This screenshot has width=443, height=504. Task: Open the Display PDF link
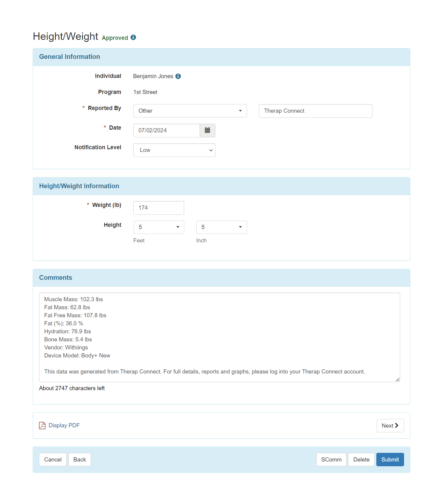click(x=64, y=426)
